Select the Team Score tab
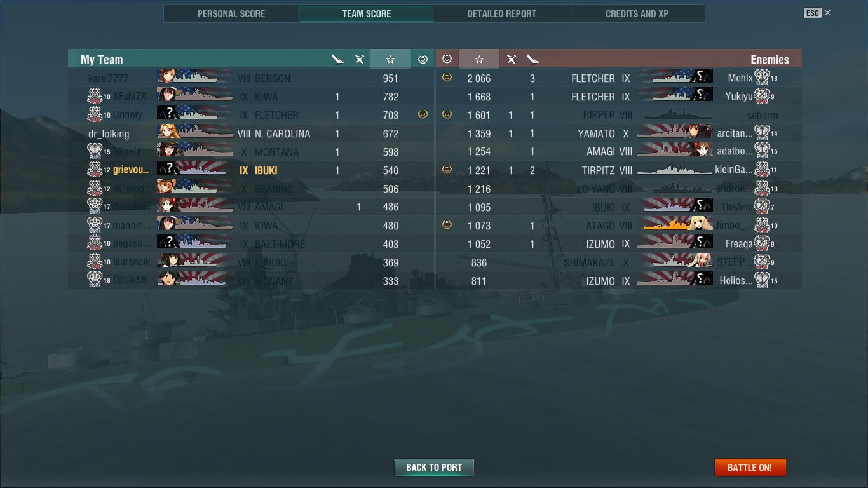The image size is (868, 488). (367, 13)
